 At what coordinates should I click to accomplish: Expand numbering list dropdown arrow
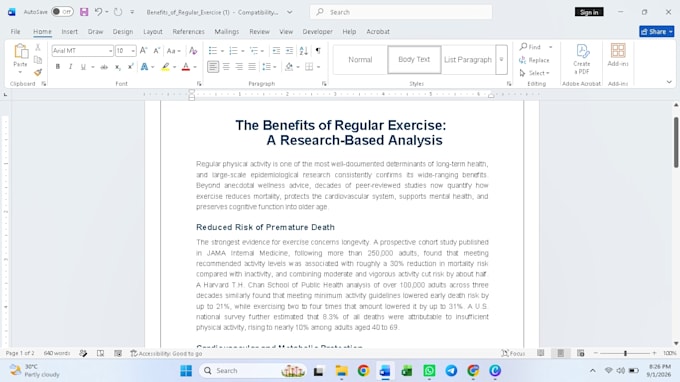coord(242,51)
